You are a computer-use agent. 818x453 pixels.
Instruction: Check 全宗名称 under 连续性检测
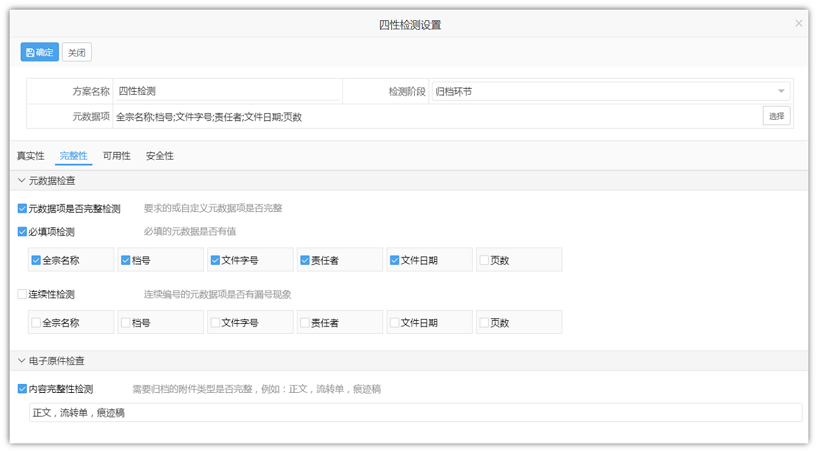36,323
